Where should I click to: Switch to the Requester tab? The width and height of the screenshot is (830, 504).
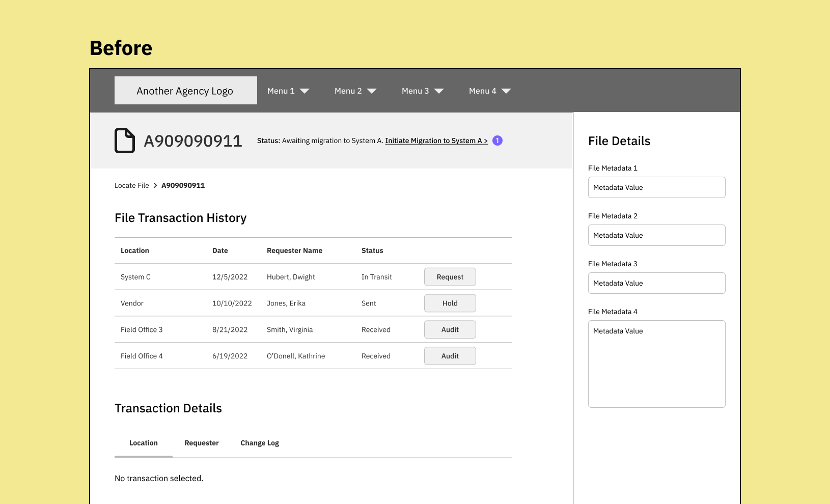tap(202, 443)
